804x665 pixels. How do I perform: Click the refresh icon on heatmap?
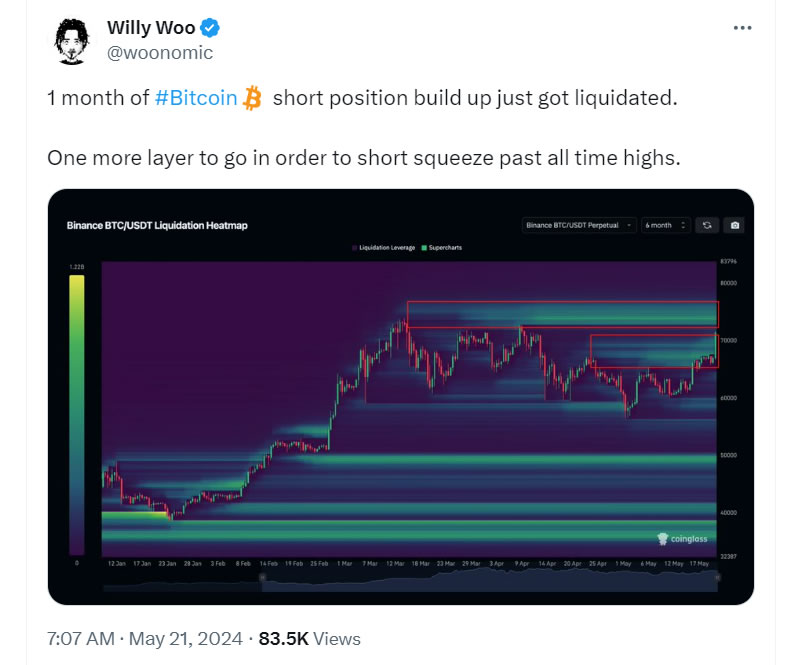(707, 225)
